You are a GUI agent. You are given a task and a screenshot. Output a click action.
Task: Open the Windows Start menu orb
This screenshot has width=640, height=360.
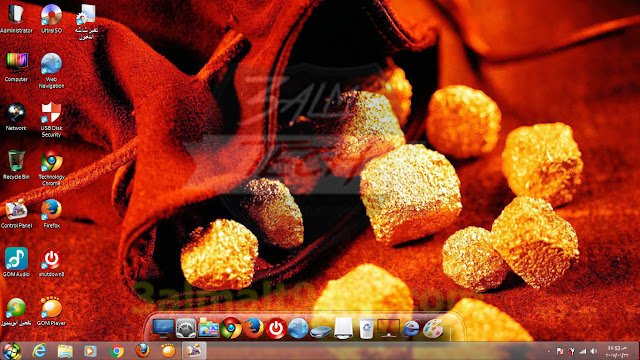click(x=12, y=351)
